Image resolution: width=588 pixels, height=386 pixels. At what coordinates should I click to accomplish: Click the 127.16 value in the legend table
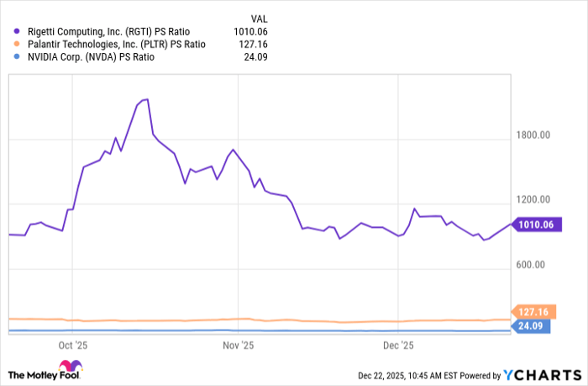(253, 45)
